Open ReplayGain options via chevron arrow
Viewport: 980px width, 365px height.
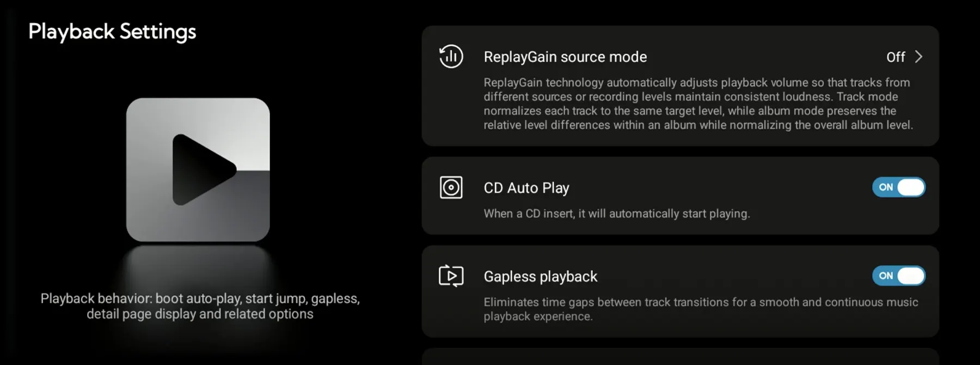click(919, 57)
